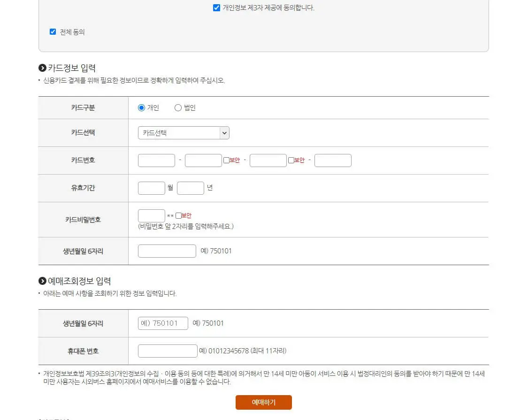Click the text '(비밀번호 앞 2자리를 입력해주세요.)'

point(186,226)
